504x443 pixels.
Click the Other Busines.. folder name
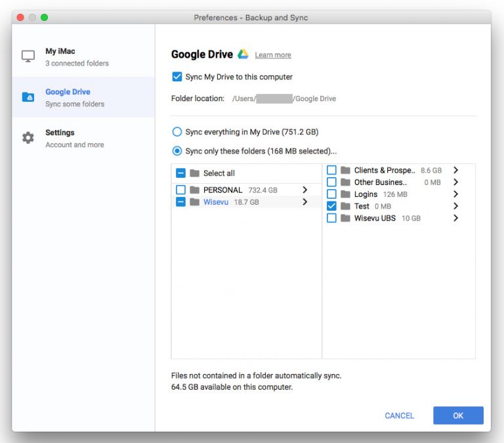pos(380,182)
